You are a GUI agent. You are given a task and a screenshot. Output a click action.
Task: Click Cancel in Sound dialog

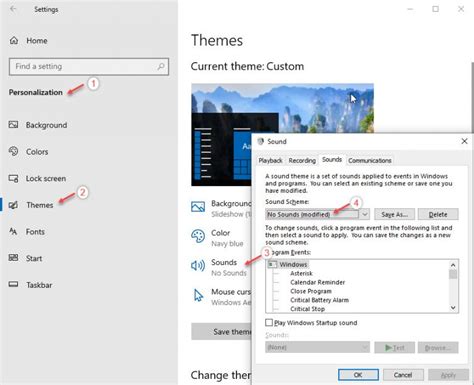(x=403, y=375)
